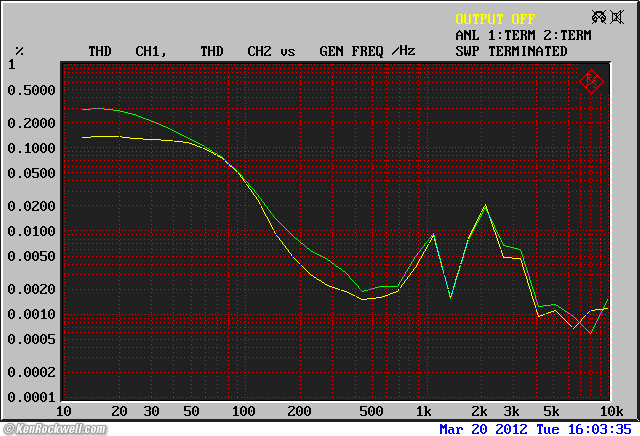Click the 200 frequency axis label
640x436 pixels.
pos(299,411)
